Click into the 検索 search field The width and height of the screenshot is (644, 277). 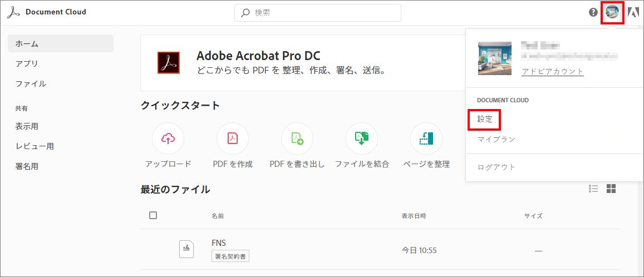point(317,13)
